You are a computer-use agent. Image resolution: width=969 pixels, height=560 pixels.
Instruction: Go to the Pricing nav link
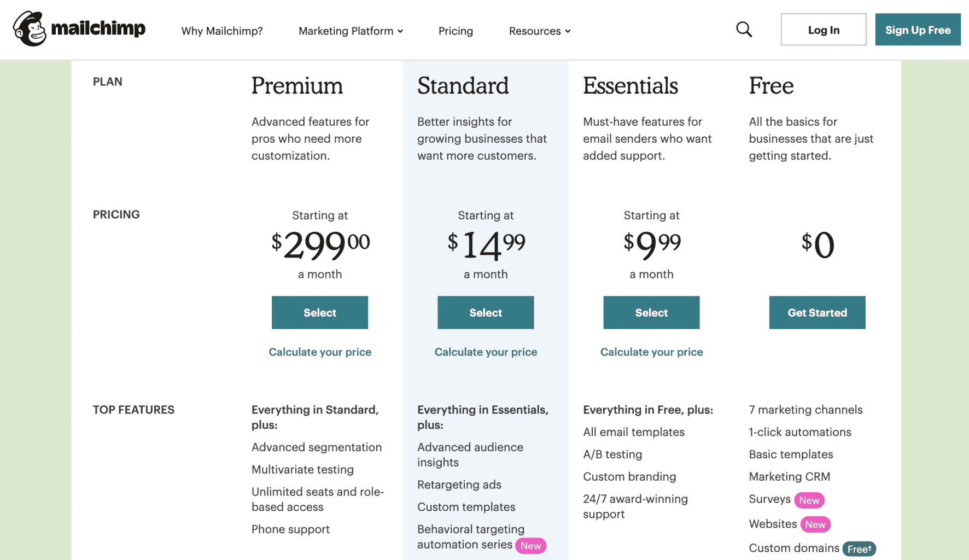click(x=456, y=31)
